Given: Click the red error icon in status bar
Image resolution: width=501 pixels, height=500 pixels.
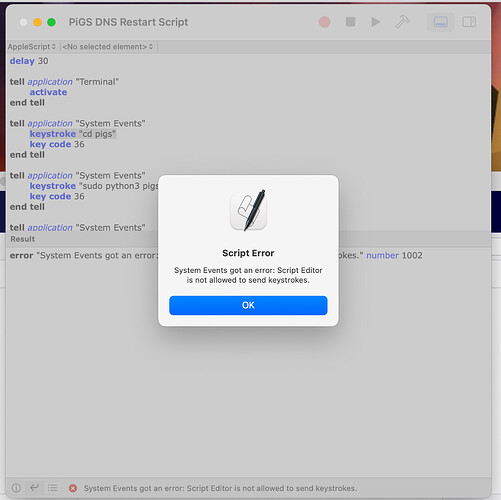Looking at the screenshot, I should 73,488.
